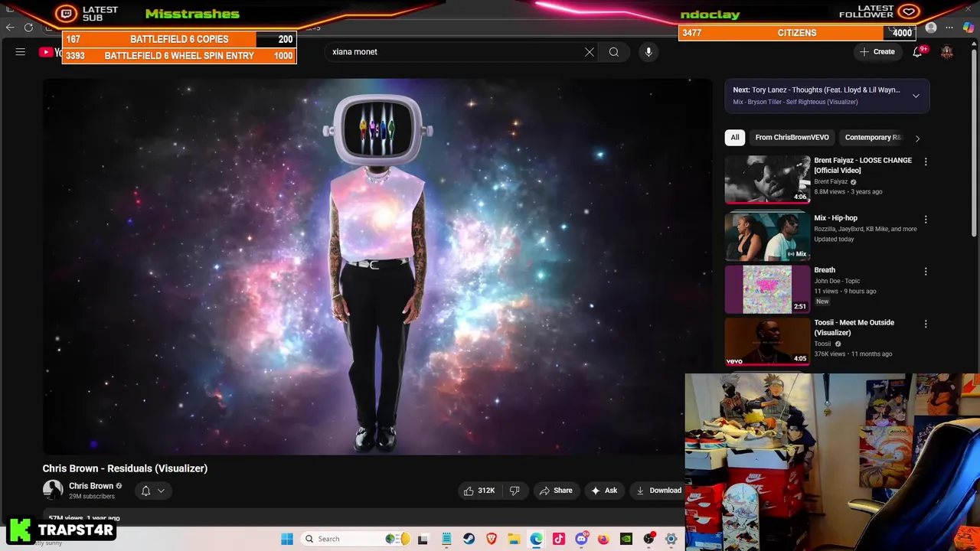Open OBS Studio from taskbar
980x551 pixels.
pos(648,539)
